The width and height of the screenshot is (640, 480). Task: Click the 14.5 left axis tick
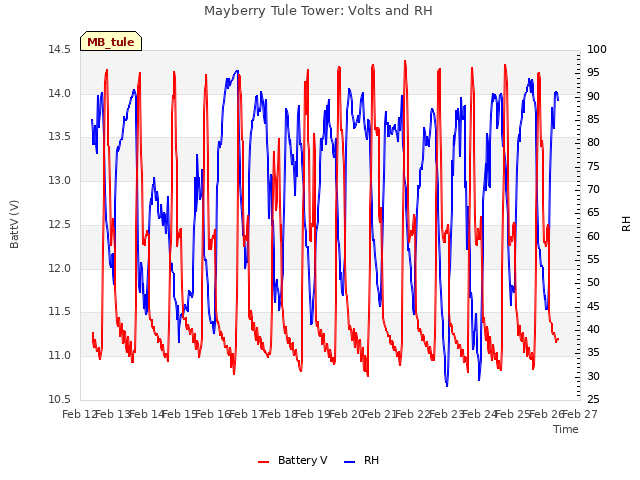[60, 50]
